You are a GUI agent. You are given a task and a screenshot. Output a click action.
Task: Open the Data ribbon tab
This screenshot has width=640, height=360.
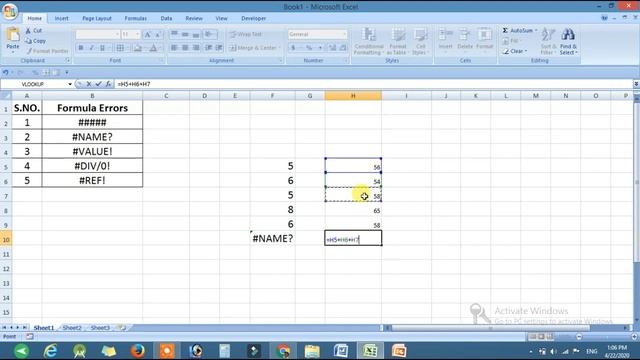(166, 18)
